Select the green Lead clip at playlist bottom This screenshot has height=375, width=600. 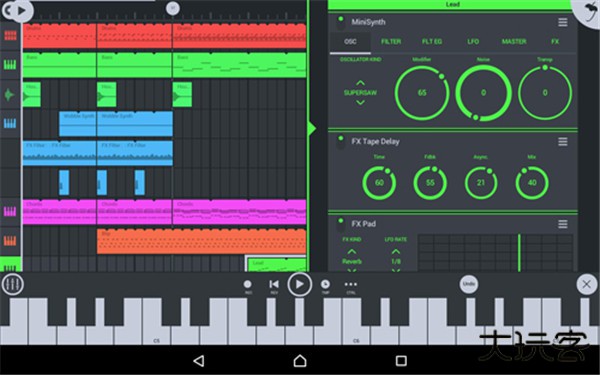(x=277, y=265)
